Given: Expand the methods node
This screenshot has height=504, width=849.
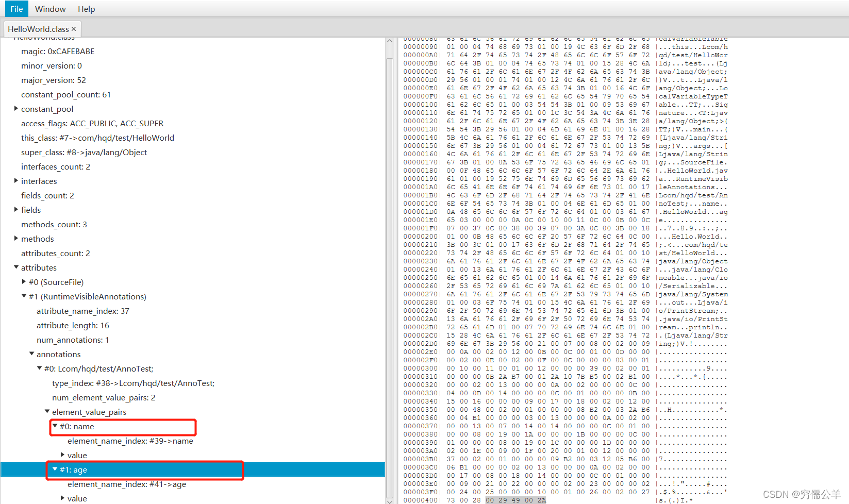Looking at the screenshot, I should (x=16, y=239).
